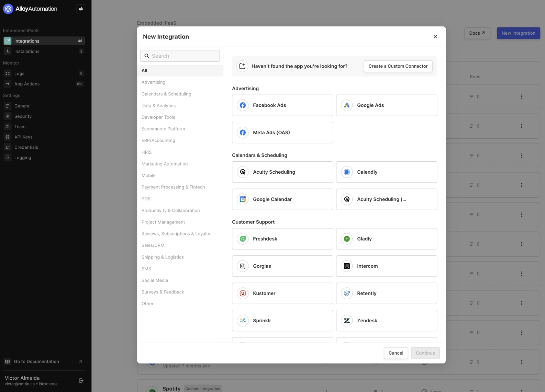Open the Docs link button
Screen dimensions: 545x392
pos(477,33)
